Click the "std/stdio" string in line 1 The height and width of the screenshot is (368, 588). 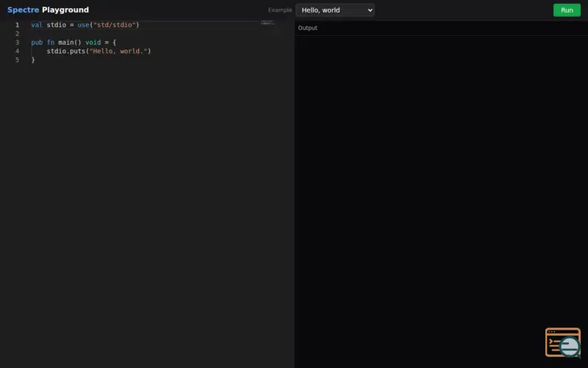click(x=115, y=25)
